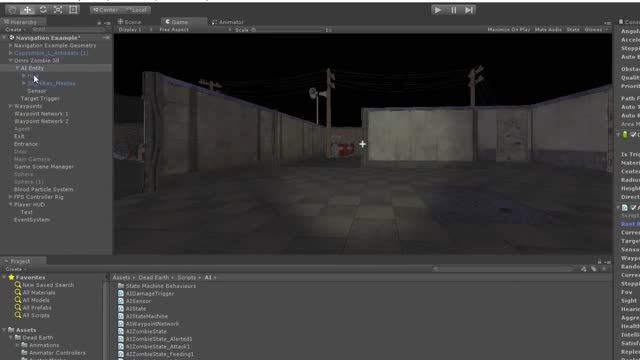
Task: Expand Navigation Example Geometry node
Action: [11, 45]
